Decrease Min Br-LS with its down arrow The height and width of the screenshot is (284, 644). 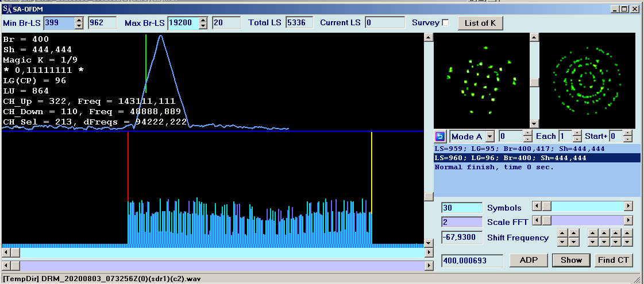79,26
